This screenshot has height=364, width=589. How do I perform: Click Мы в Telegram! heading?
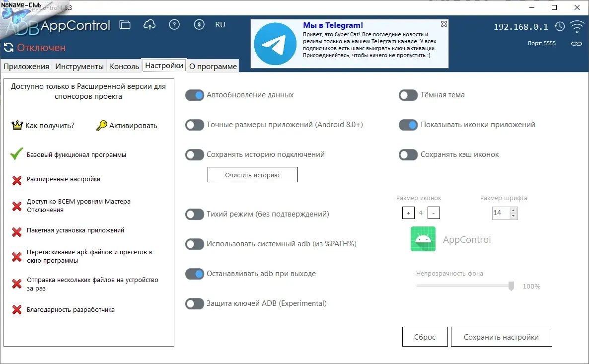click(x=333, y=25)
